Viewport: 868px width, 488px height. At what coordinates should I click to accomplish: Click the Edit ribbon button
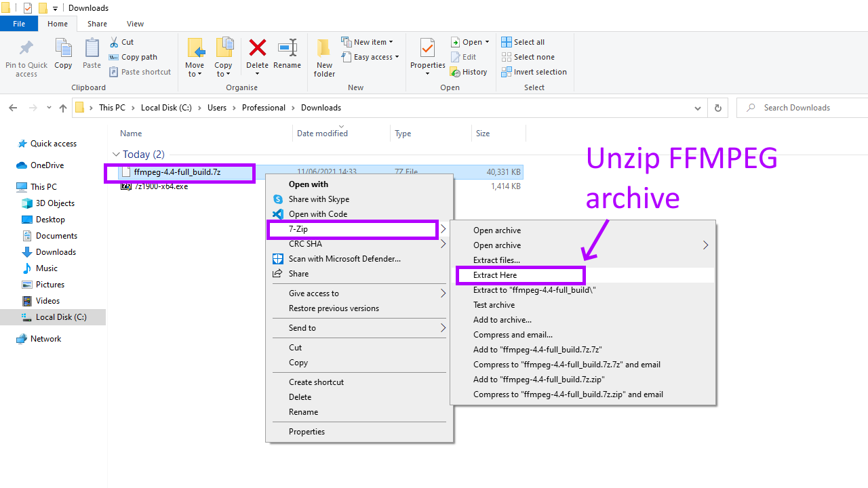pyautogui.click(x=464, y=57)
